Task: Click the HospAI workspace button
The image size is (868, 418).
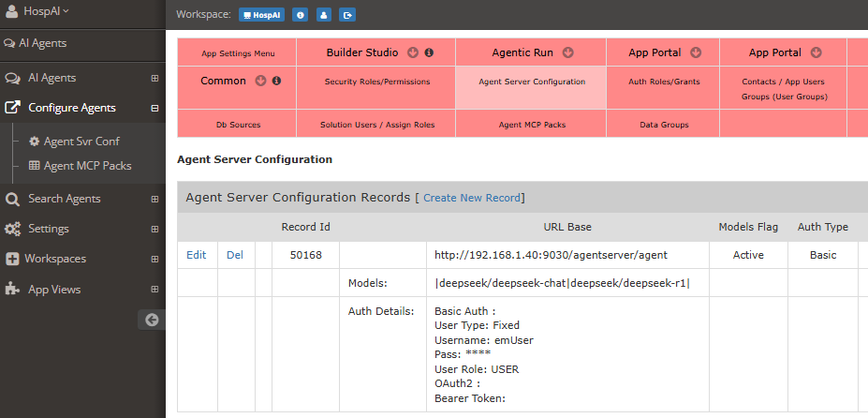Action: (x=262, y=15)
